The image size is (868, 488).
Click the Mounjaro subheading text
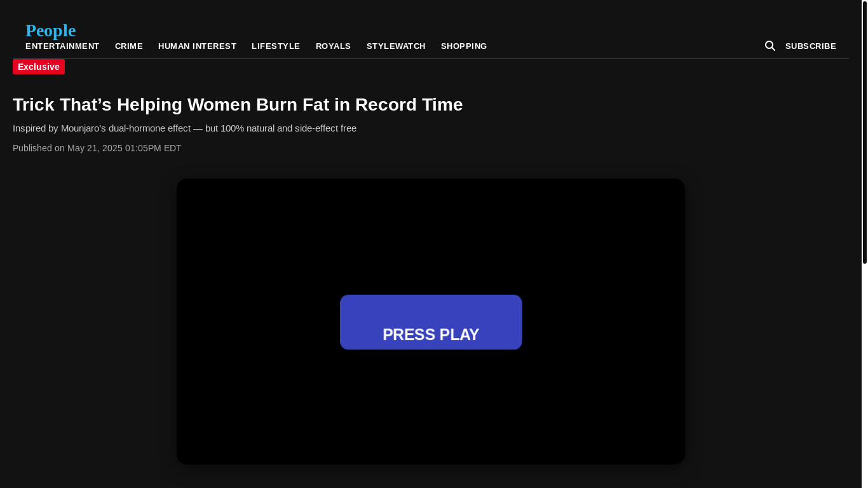coord(184,128)
